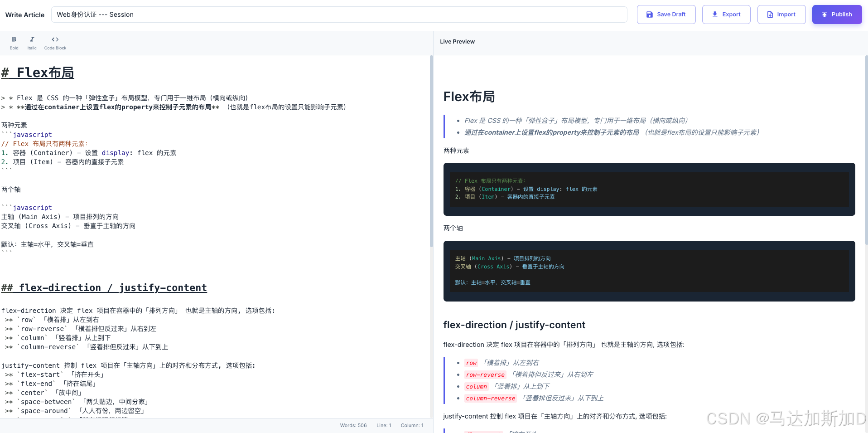
Task: Click the 'column-reverse' code tag in preview
Action: coord(491,399)
